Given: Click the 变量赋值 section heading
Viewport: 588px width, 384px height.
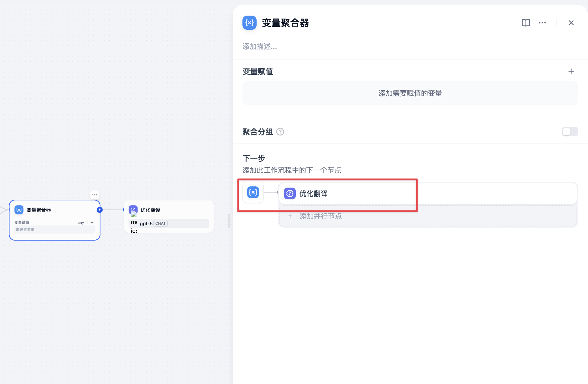Looking at the screenshot, I should (258, 71).
